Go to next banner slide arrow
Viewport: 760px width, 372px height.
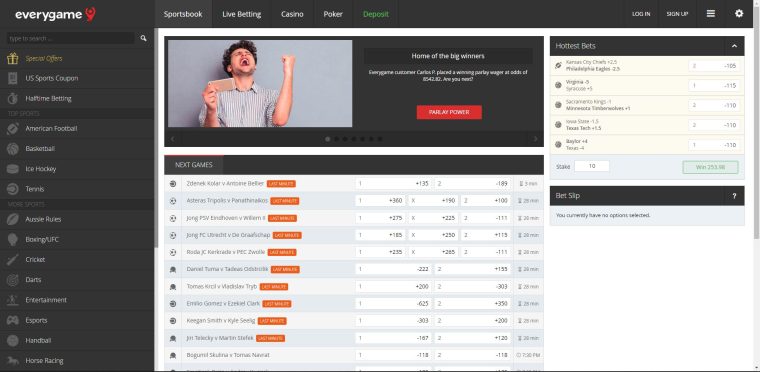click(536, 139)
